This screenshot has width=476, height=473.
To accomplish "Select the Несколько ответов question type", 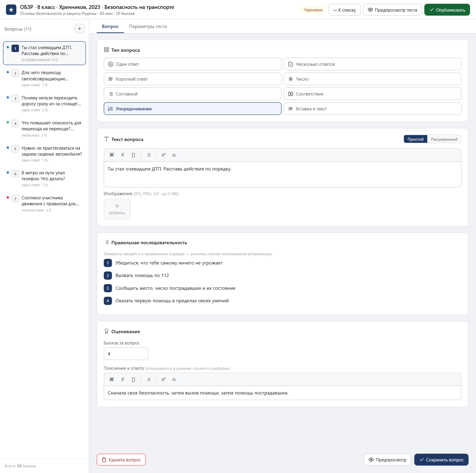I will (372, 64).
